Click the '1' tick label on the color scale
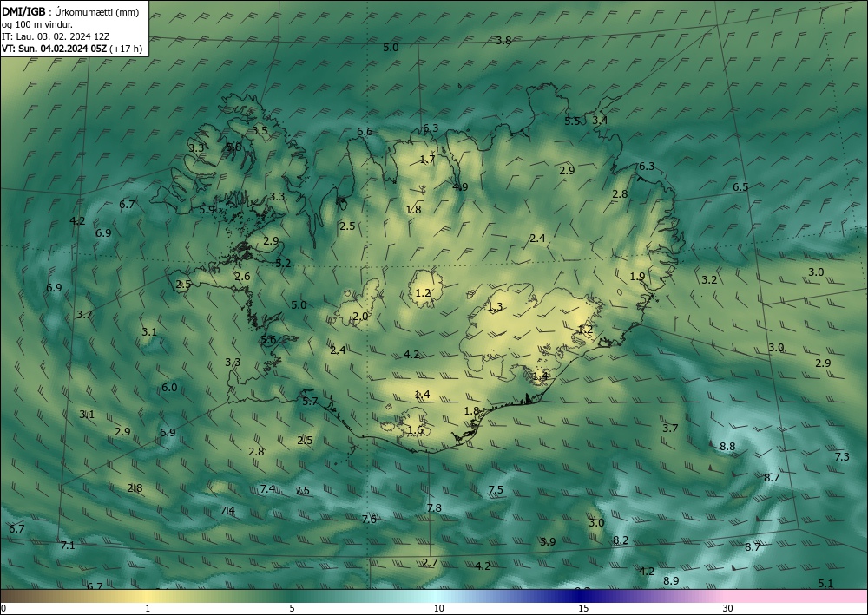The image size is (868, 615). tap(148, 609)
